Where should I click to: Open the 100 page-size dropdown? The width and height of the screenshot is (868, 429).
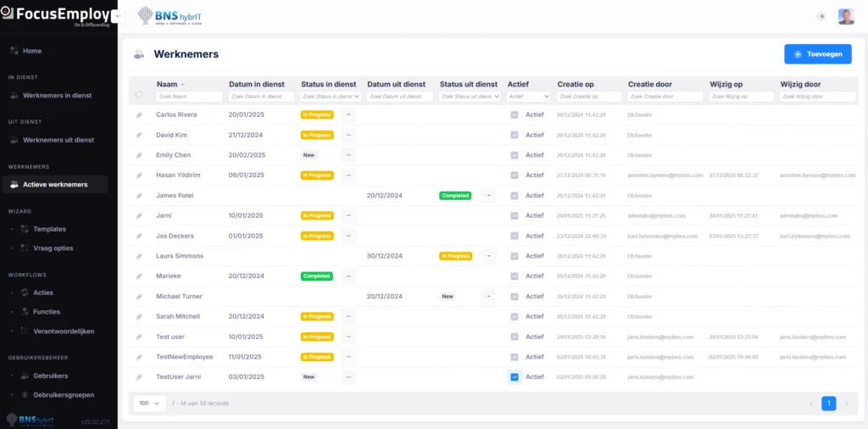(150, 404)
